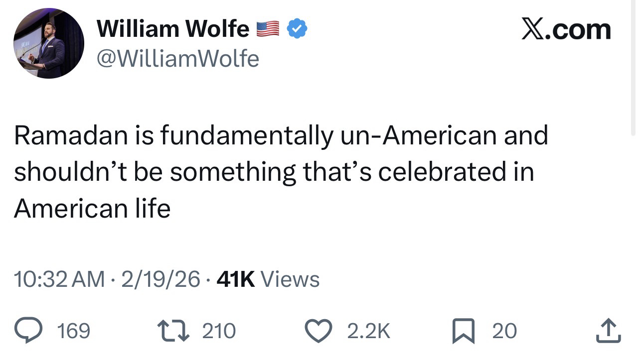Click the 20 bookmarks count
This screenshot has width=640, height=364.
click(x=504, y=331)
